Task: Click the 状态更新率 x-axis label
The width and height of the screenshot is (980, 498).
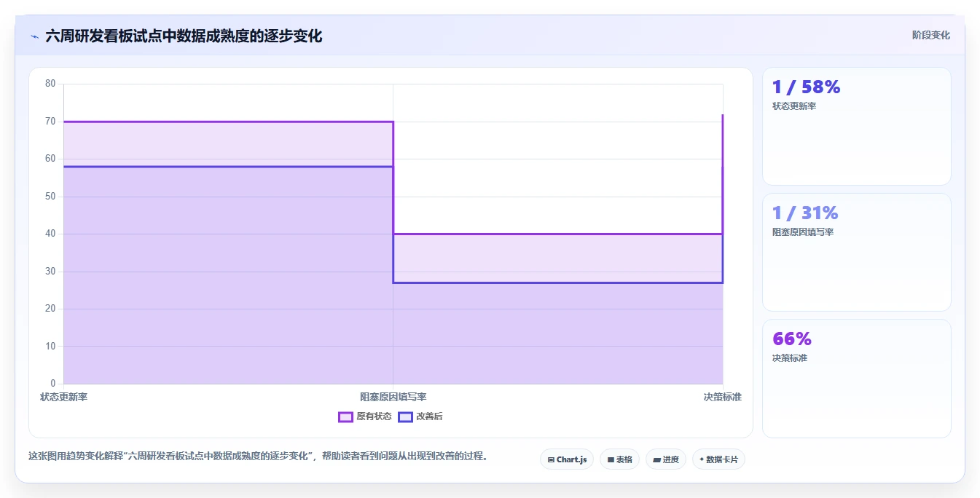Action: [x=63, y=397]
